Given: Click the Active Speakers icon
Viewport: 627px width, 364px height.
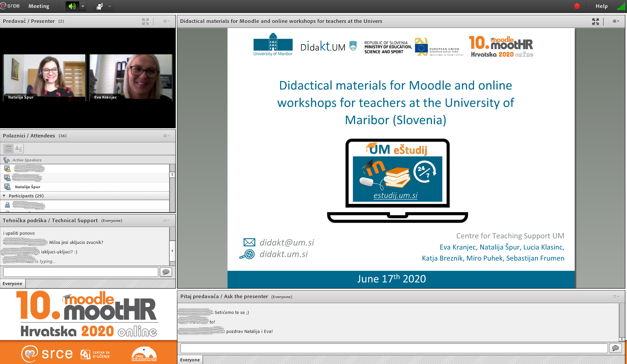Looking at the screenshot, I should [x=7, y=160].
